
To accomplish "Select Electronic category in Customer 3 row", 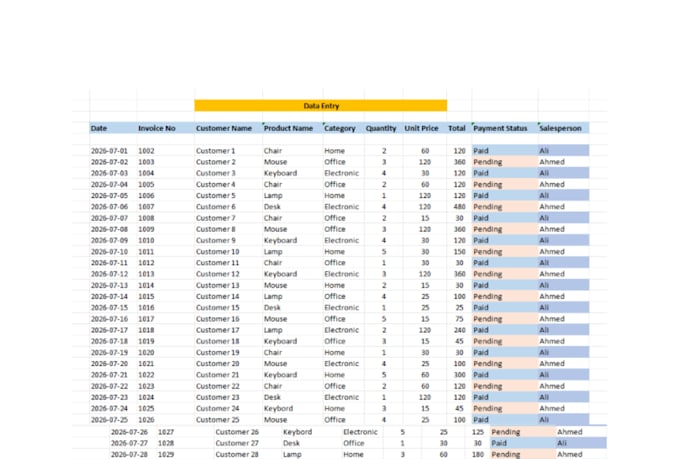I will 341,173.
